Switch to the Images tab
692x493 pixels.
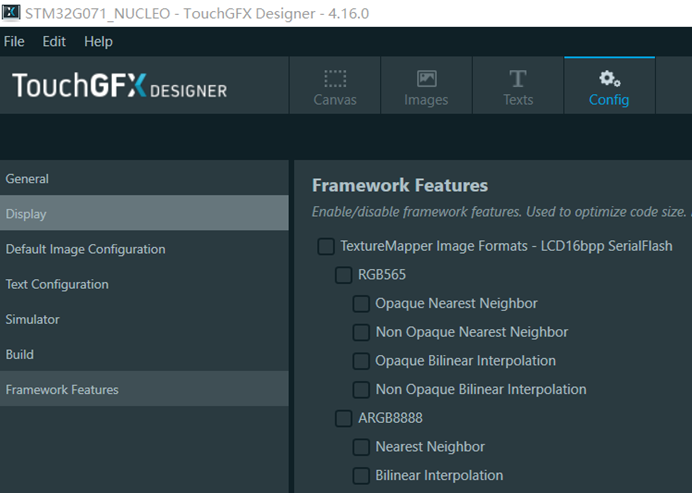click(426, 86)
